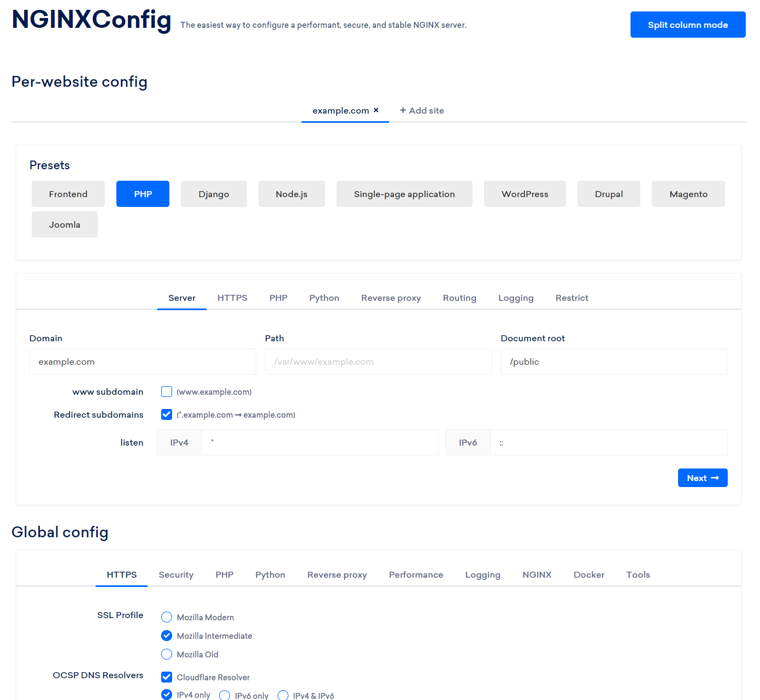760x700 pixels.
Task: Click the Document root field
Action: tap(614, 361)
